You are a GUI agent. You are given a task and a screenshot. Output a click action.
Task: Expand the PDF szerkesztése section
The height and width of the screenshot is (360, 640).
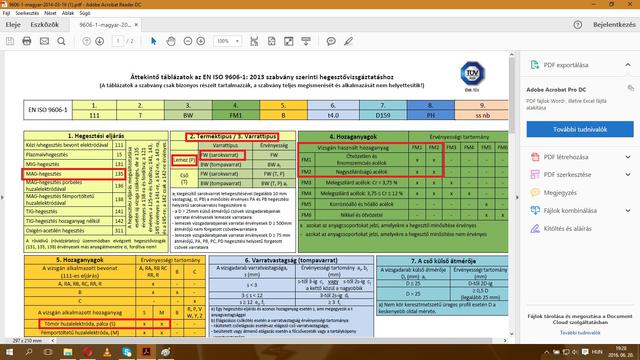pos(628,175)
